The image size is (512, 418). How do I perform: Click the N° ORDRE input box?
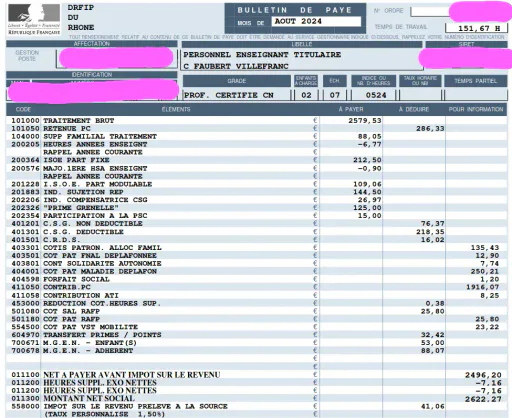point(430,11)
